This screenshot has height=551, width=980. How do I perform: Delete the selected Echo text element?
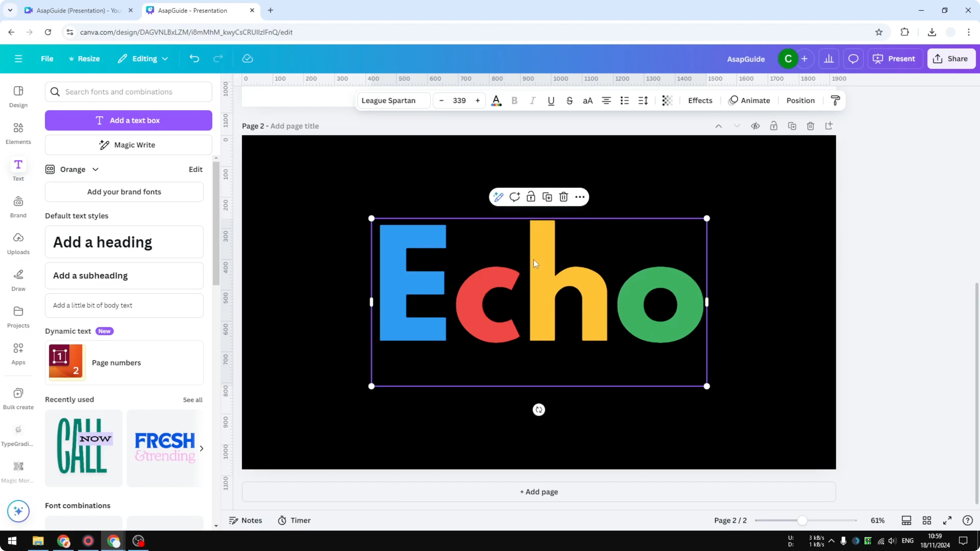click(x=563, y=197)
